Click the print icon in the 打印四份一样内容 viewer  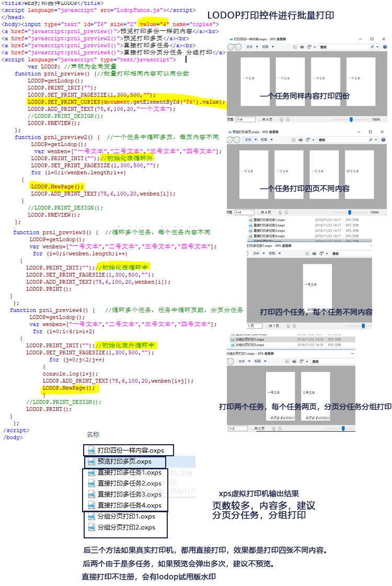coord(302,47)
